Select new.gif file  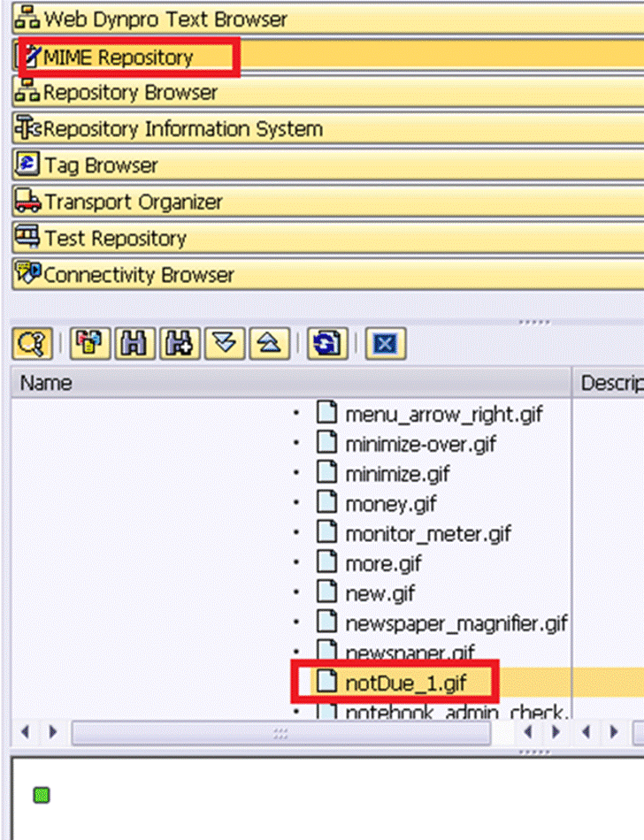click(379, 594)
